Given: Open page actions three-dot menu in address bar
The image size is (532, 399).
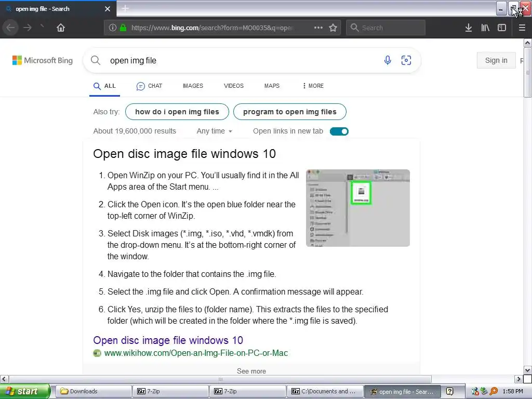Looking at the screenshot, I should [318, 28].
